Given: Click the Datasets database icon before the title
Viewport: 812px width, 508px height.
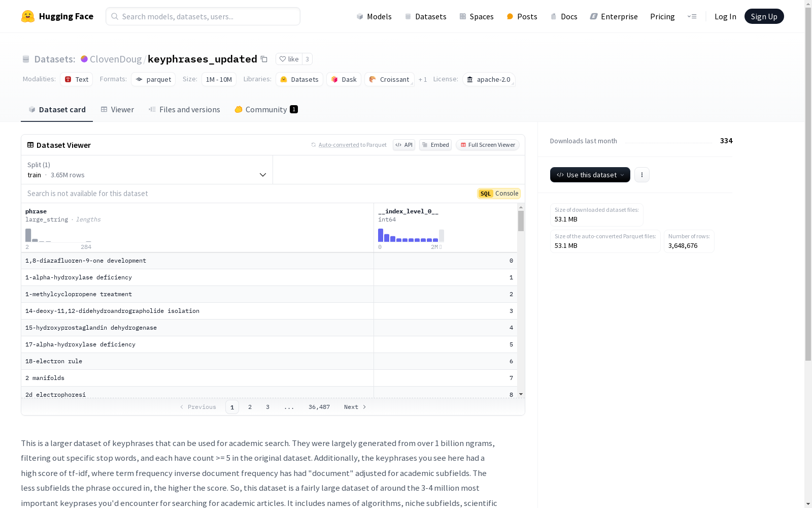Looking at the screenshot, I should click(x=26, y=59).
